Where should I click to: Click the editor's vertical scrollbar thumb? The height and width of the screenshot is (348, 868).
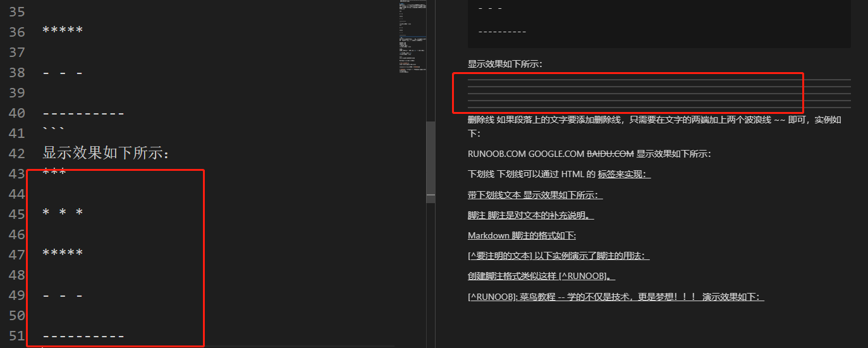pyautogui.click(x=431, y=162)
